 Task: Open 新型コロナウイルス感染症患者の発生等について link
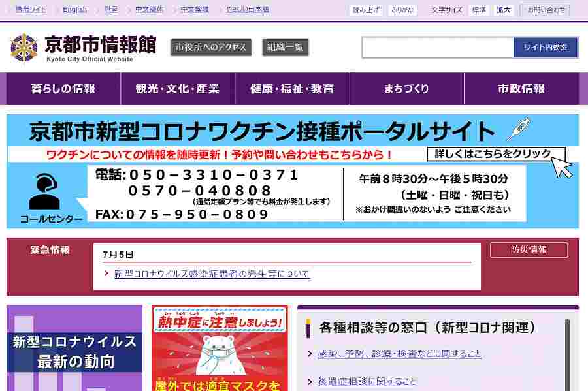point(212,274)
